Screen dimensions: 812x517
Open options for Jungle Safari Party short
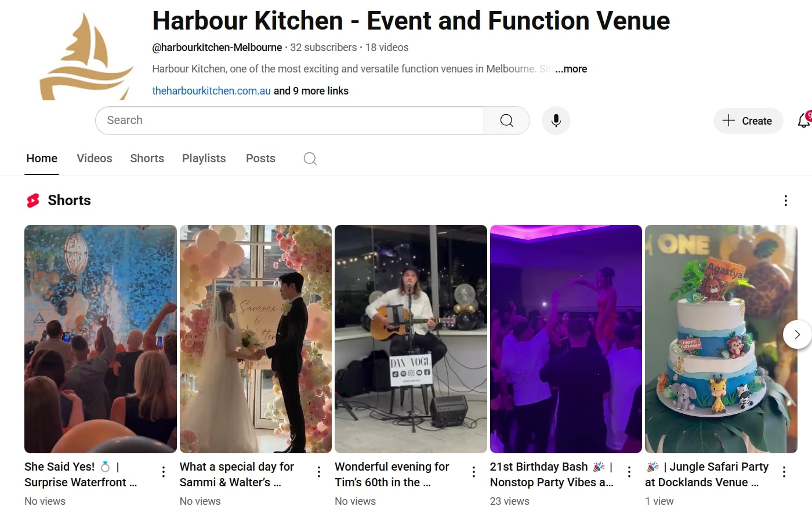point(784,472)
